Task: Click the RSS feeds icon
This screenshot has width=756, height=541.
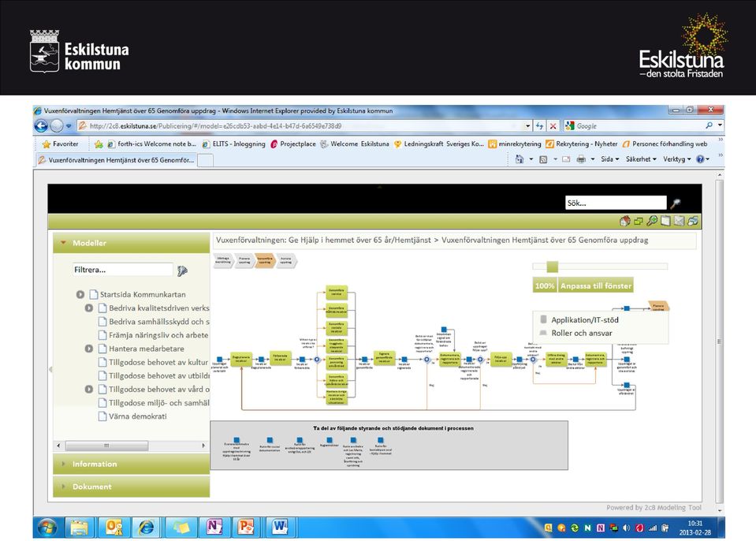Action: click(x=543, y=159)
